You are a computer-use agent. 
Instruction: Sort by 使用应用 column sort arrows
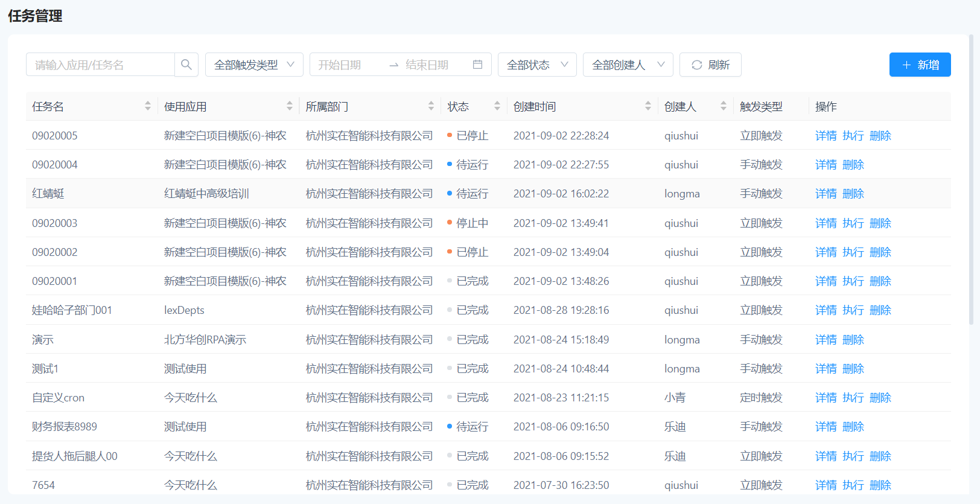pos(290,106)
